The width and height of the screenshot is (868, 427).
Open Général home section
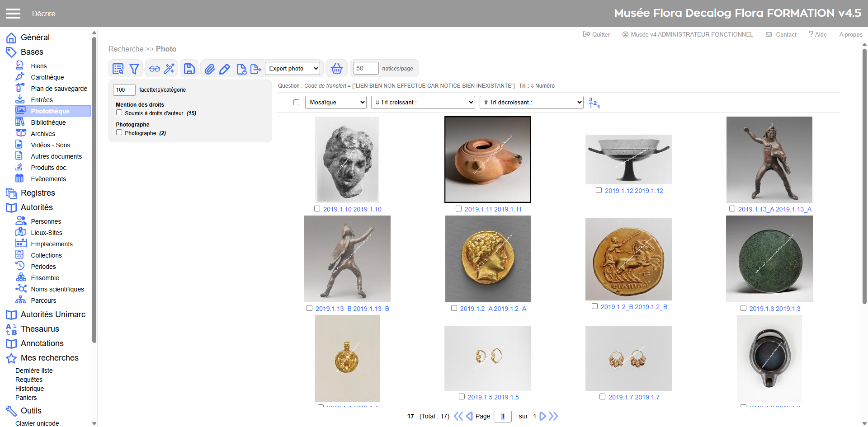coord(35,38)
